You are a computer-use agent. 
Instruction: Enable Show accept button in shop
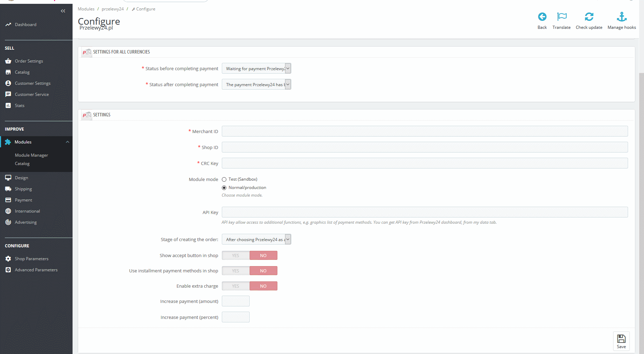click(x=235, y=255)
